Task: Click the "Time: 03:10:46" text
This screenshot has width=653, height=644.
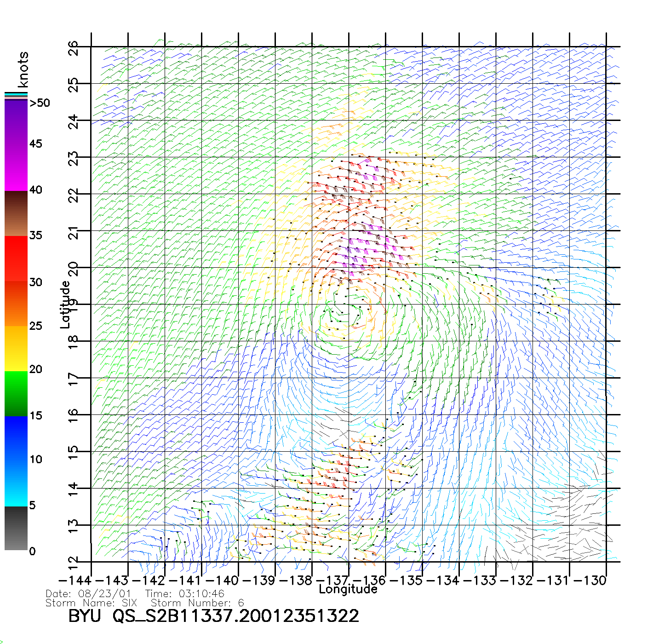Action: click(x=185, y=594)
